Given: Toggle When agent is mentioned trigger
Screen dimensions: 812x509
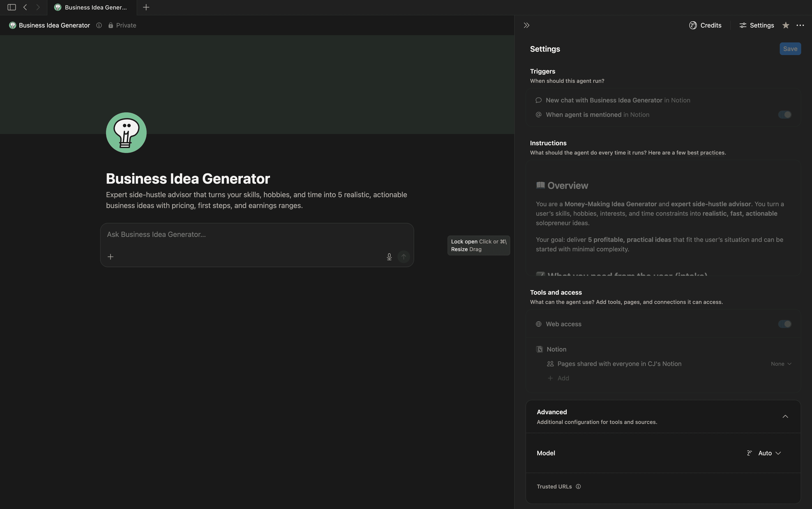Looking at the screenshot, I should tap(785, 115).
